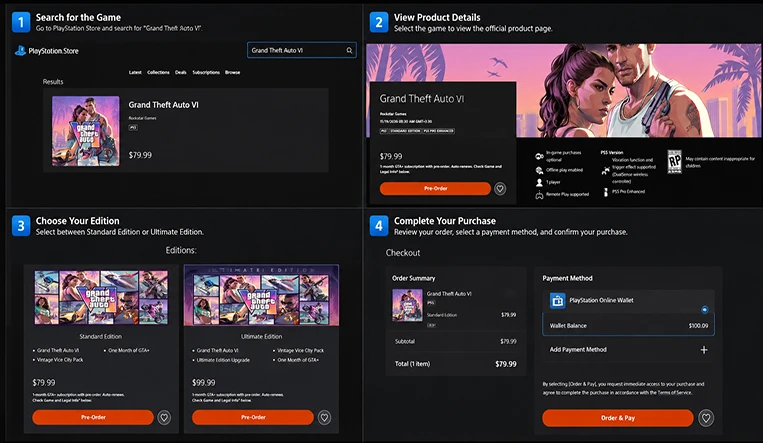This screenshot has width=763, height=443.
Task: Open the search result cover thumbnail
Action: pos(86,131)
